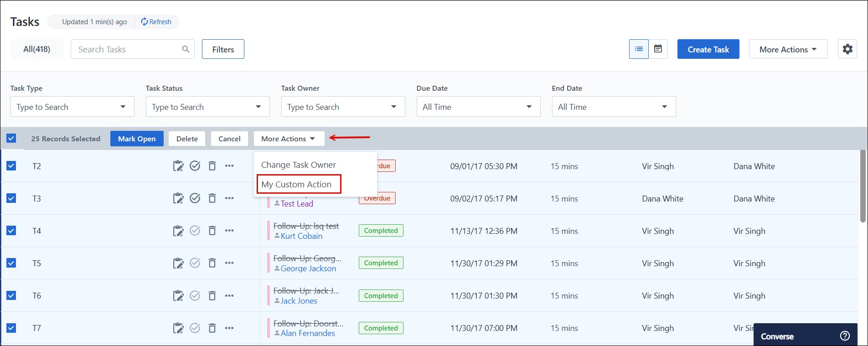The height and width of the screenshot is (346, 868).
Task: Uncheck the T7 row checkbox
Action: point(11,327)
